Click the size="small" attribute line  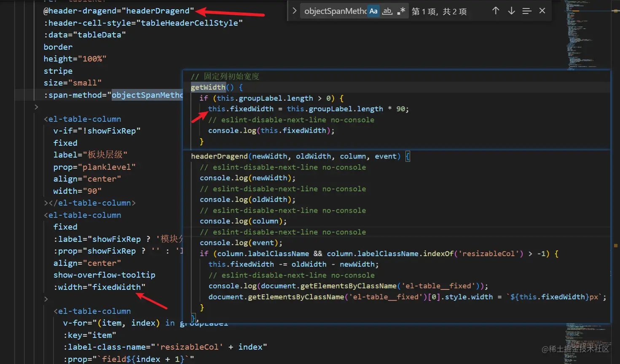point(72,83)
